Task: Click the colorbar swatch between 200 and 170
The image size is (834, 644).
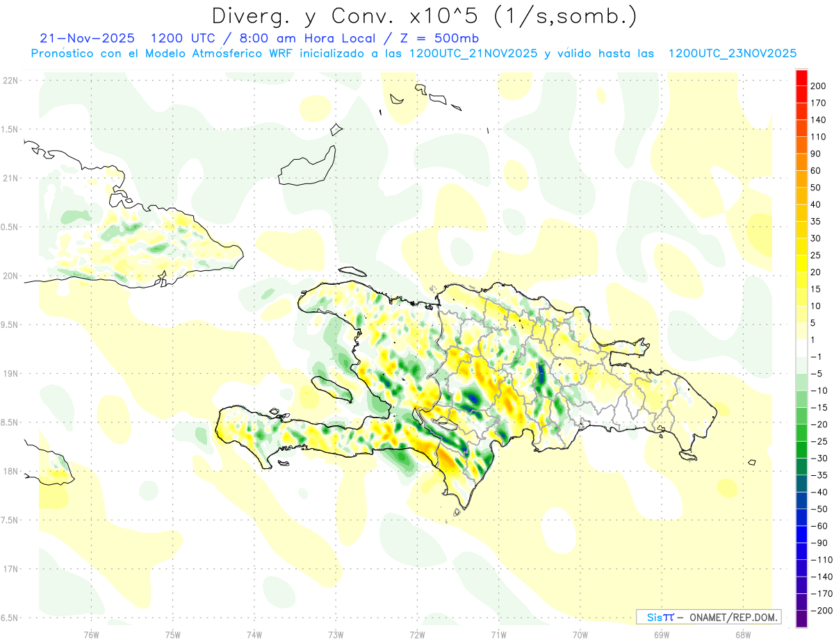Action: pos(801,94)
